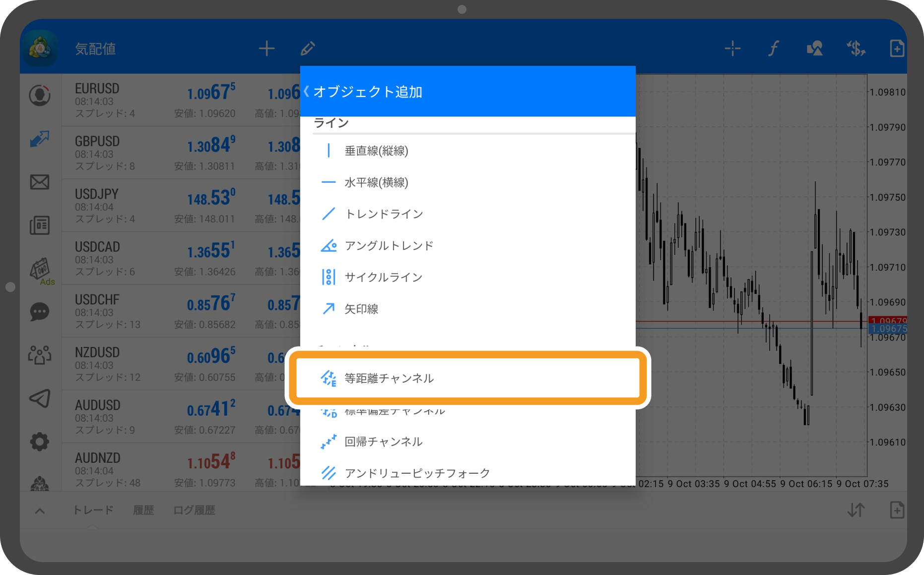The height and width of the screenshot is (575, 924).
Task: Tap the 9 Oct 07:35 time label
Action: [x=862, y=484]
